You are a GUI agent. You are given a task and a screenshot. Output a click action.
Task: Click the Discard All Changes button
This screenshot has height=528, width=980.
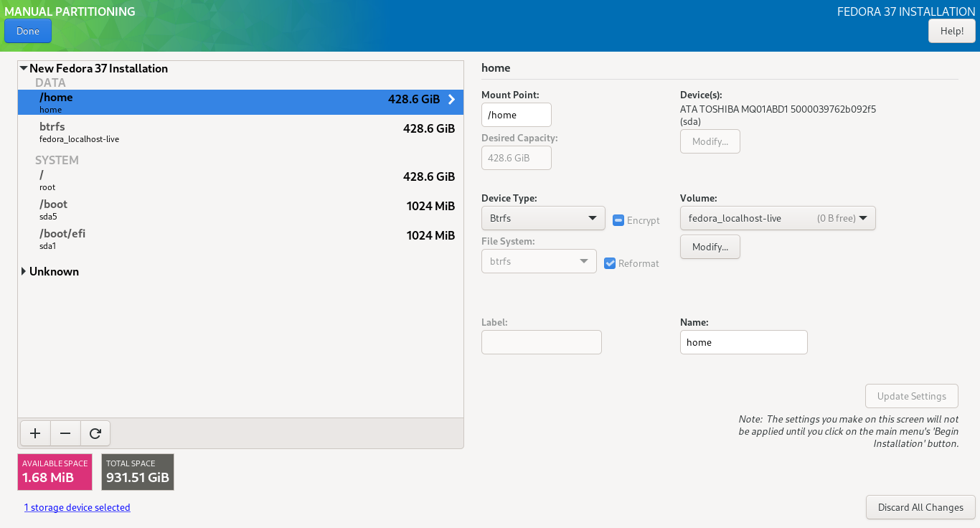tap(920, 507)
